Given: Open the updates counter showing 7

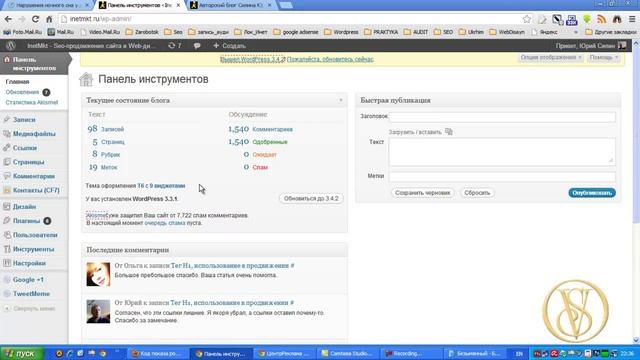Looking at the screenshot, I should 175,46.
